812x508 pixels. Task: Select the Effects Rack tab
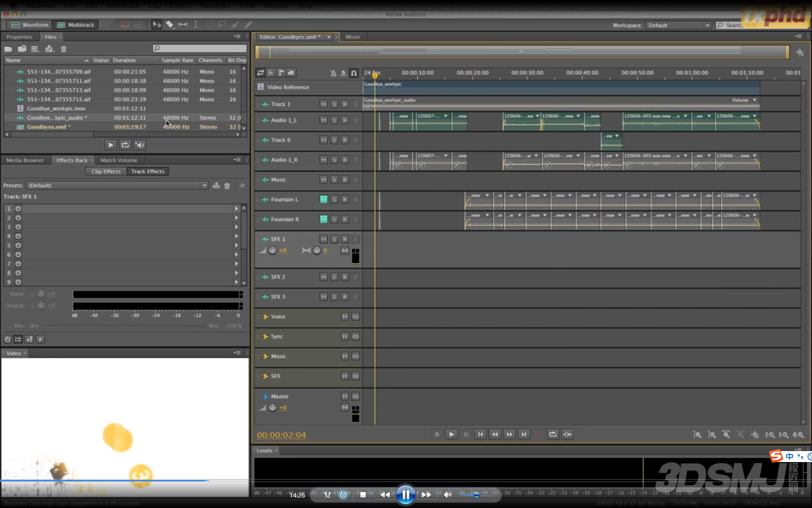[x=72, y=160]
